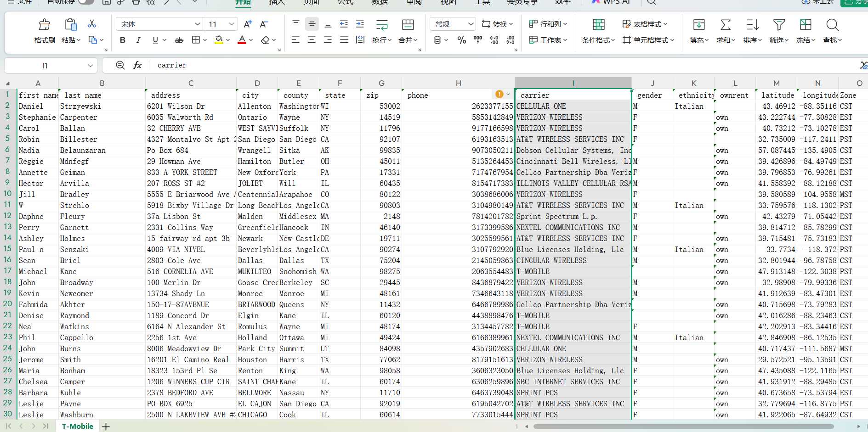
Task: Align cell content to top
Action: 296,24
